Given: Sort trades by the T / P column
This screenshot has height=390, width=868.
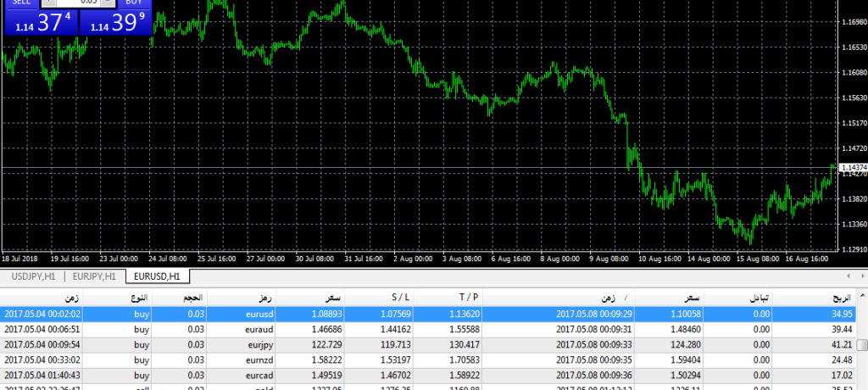Looking at the screenshot, I should coord(470,298).
